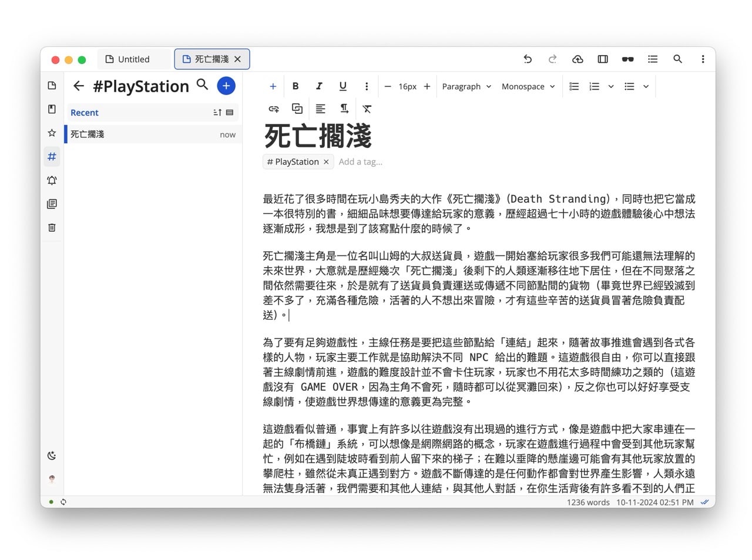752x560 pixels.
Task: Undo the last edit
Action: pos(528,59)
